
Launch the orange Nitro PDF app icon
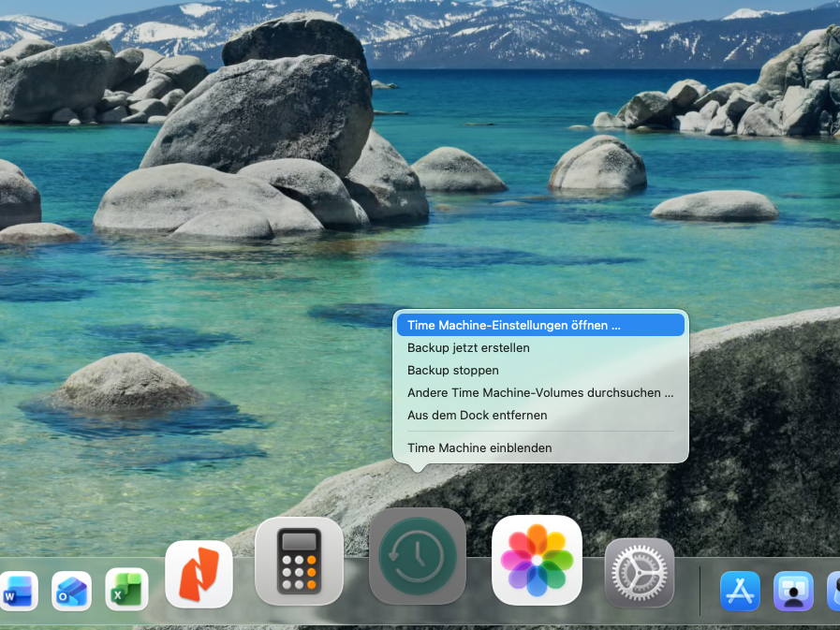pyautogui.click(x=199, y=574)
